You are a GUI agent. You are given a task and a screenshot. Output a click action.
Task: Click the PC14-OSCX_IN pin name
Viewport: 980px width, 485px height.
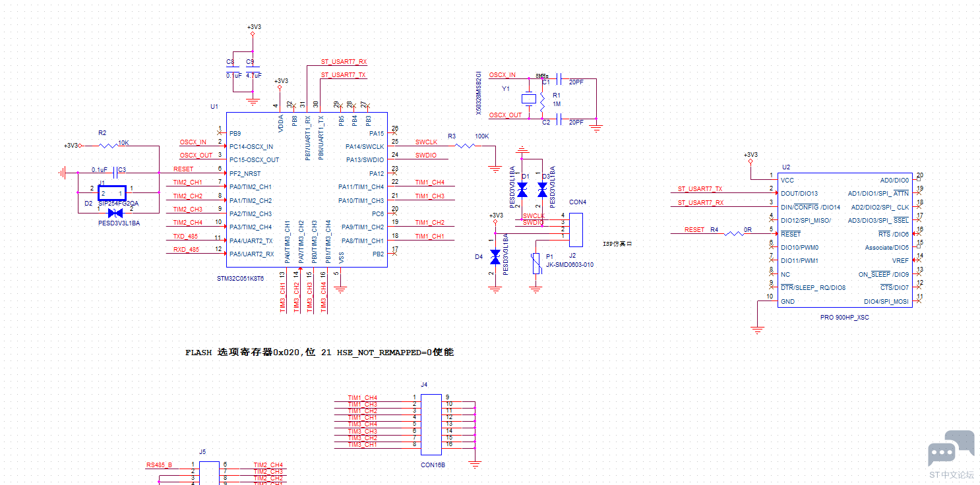pos(251,146)
